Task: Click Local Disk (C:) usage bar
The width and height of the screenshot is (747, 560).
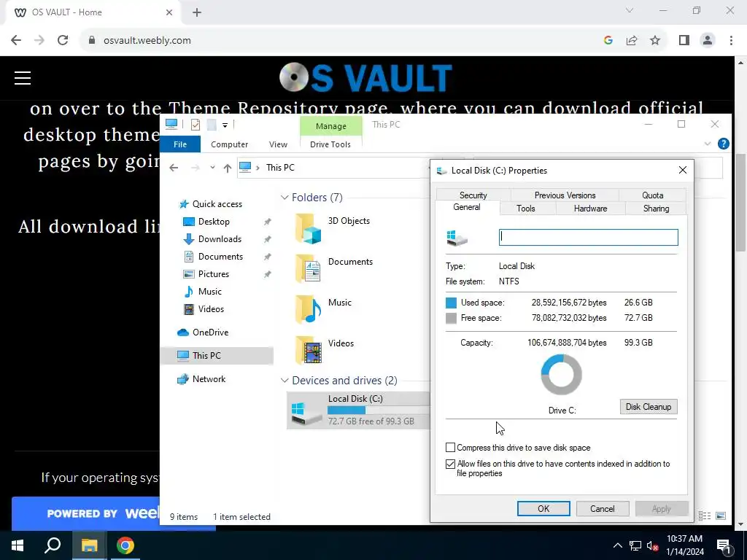Action: [379, 410]
